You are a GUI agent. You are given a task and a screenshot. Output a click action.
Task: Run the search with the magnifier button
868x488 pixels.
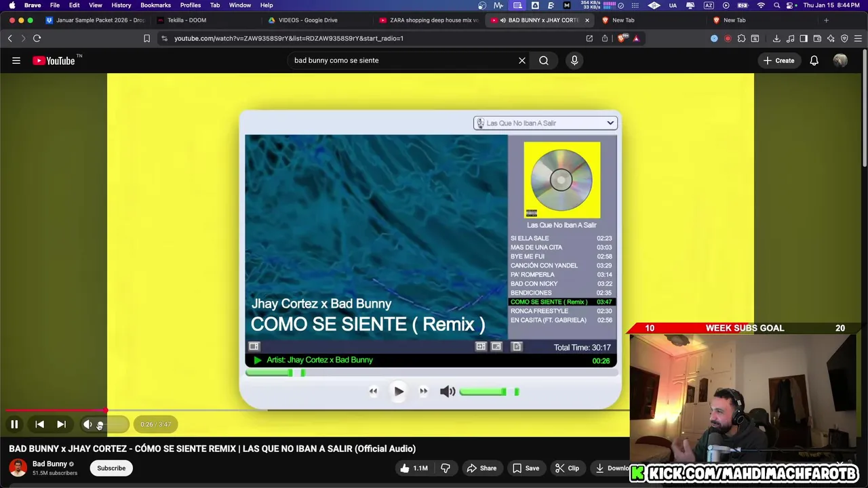coord(544,61)
